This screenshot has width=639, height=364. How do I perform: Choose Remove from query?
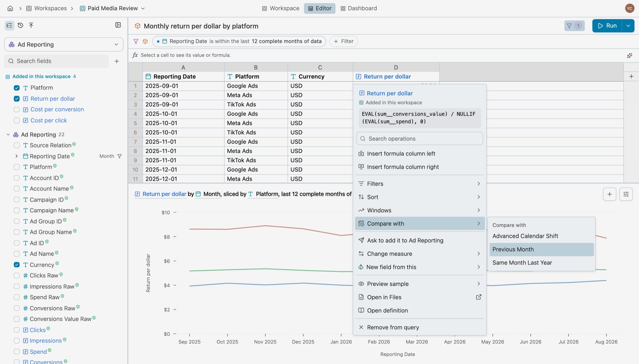click(x=420, y=327)
